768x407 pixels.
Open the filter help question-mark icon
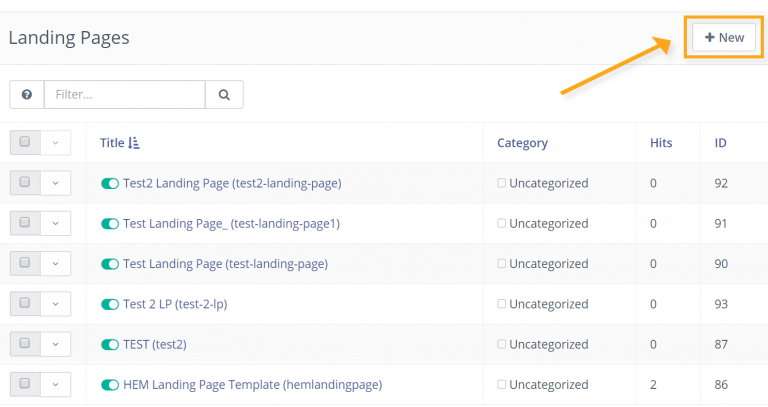point(27,95)
